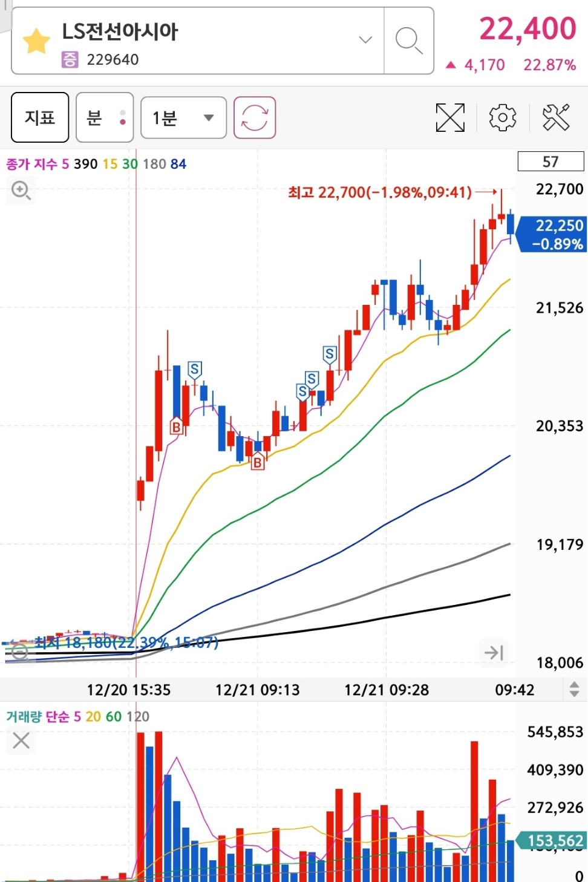Tap the price 22,400 header
This screenshot has width=588, height=882.
point(528,28)
